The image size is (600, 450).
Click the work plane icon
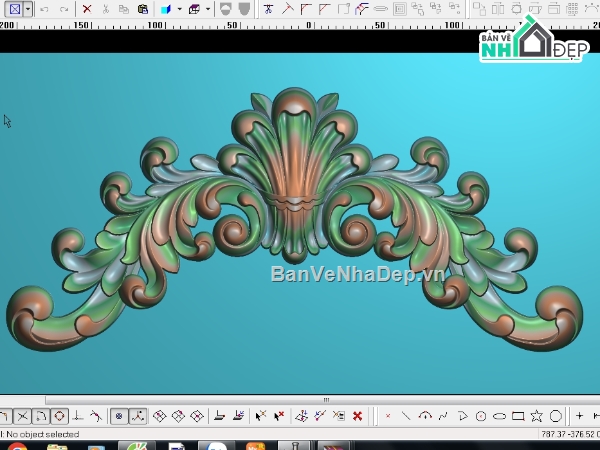219,416
